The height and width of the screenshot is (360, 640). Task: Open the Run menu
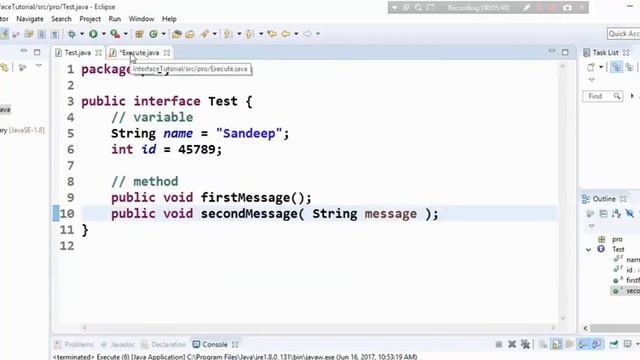click(115, 19)
